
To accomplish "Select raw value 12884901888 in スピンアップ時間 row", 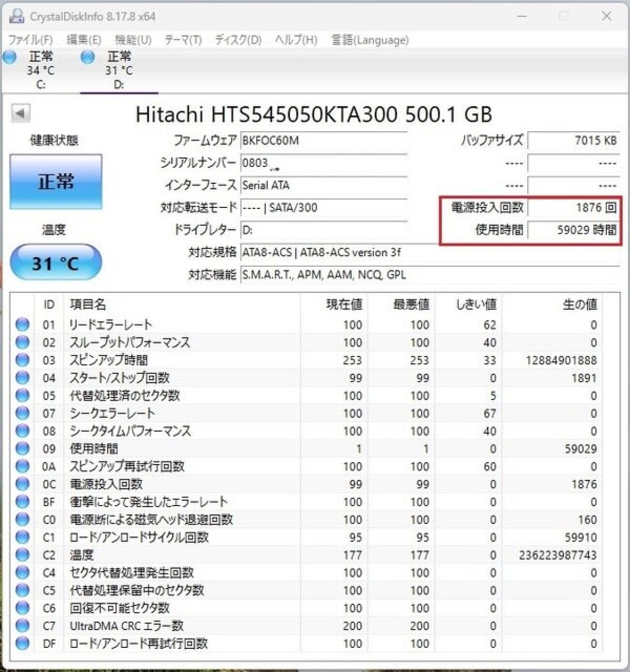I will point(561,360).
